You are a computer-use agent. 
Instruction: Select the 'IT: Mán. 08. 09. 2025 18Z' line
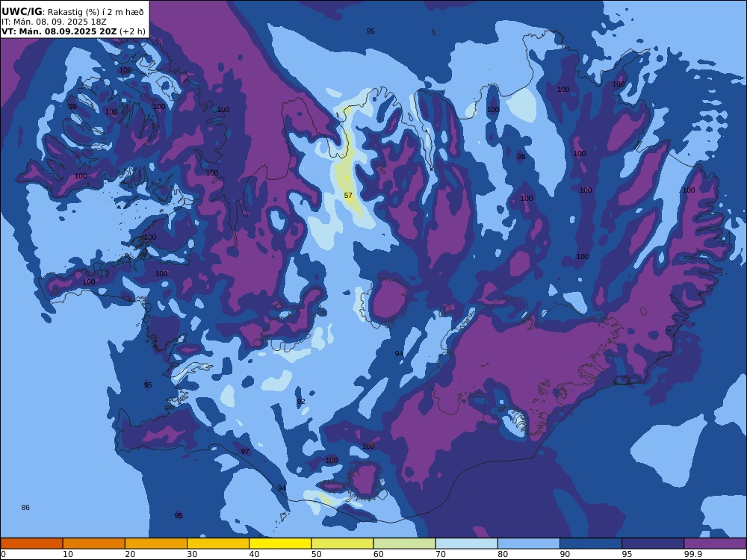54,22
